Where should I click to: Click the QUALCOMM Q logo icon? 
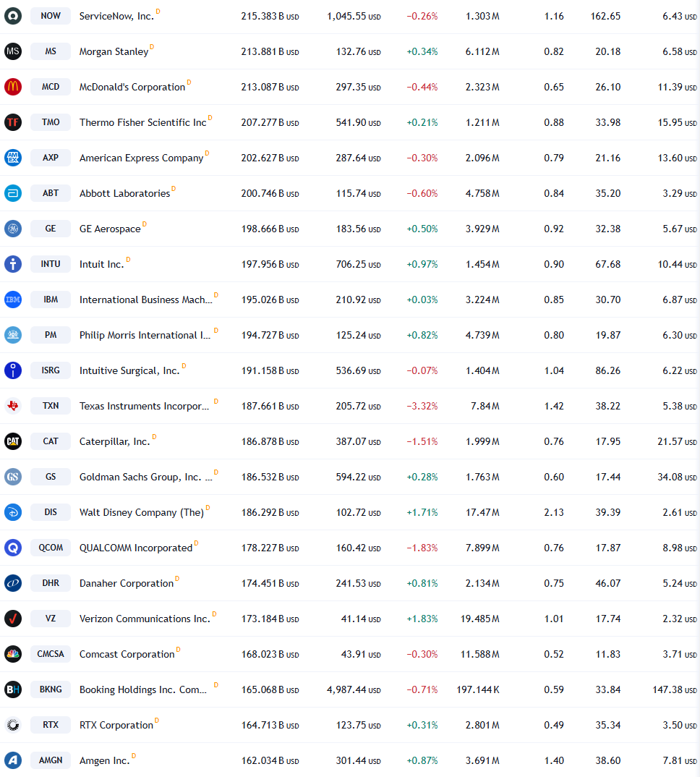(13, 548)
